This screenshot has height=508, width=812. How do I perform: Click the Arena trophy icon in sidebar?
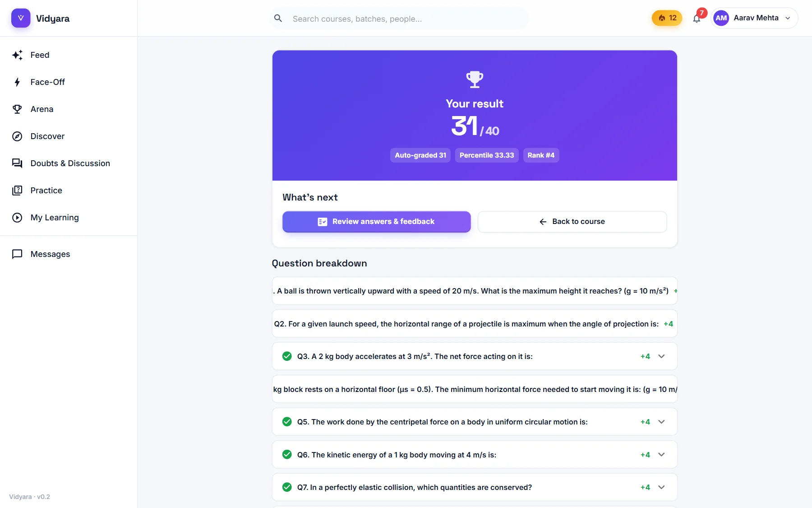[x=17, y=109]
